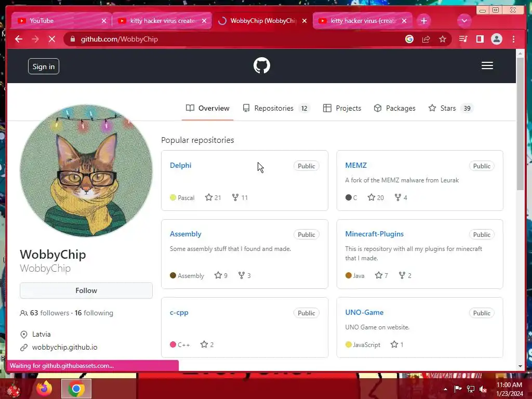
Task: Click the Latvia location text
Action: pos(42,334)
